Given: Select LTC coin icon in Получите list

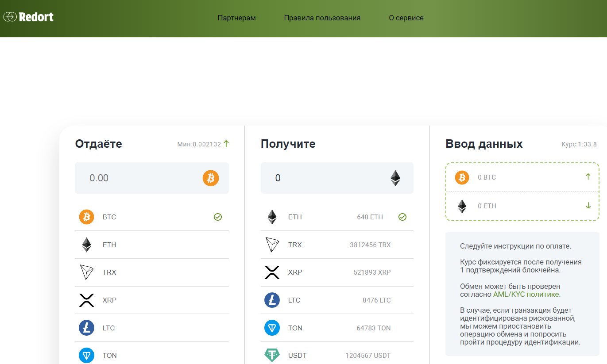Looking at the screenshot, I should click(x=272, y=300).
